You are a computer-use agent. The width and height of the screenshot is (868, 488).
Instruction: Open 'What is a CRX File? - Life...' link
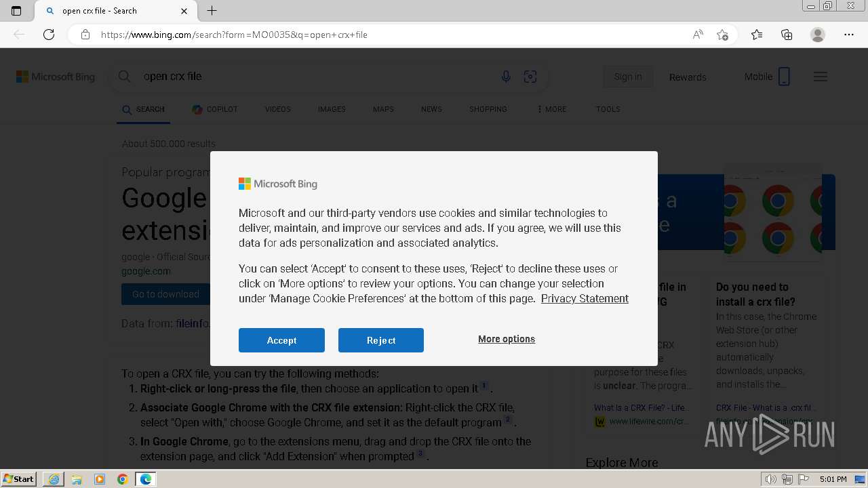pyautogui.click(x=642, y=407)
